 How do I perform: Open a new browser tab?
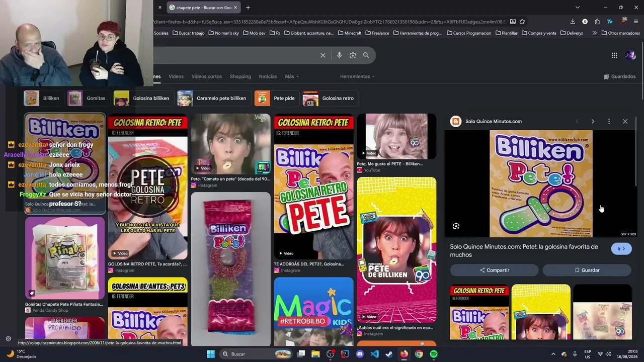248,8
